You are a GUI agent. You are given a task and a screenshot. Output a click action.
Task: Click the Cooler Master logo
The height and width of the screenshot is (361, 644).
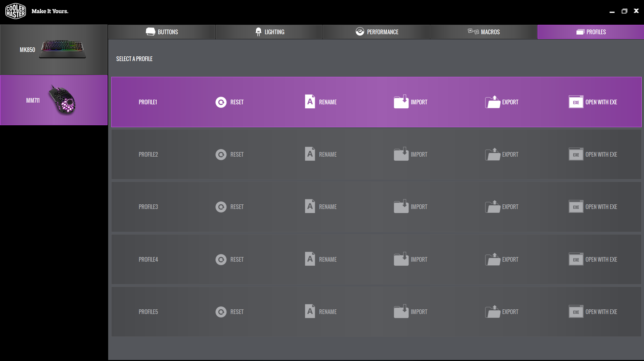(x=15, y=11)
